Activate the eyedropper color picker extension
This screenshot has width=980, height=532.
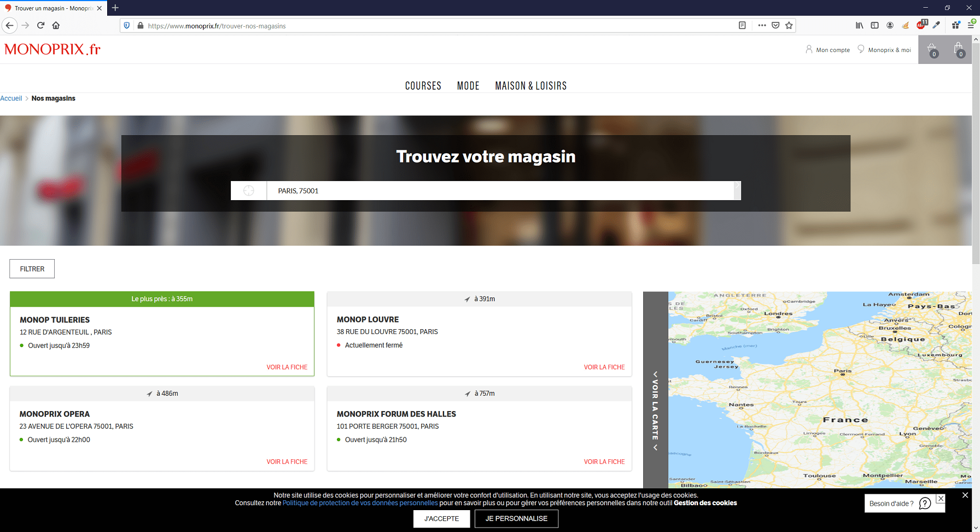pos(936,25)
